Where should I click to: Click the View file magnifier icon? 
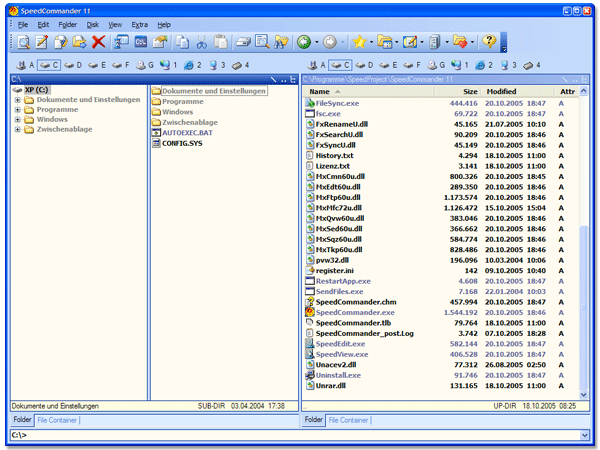tap(24, 42)
